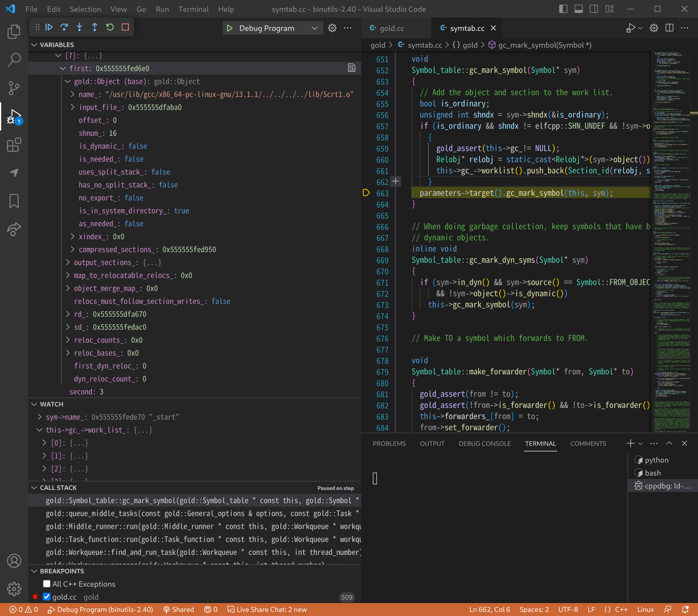
Task: Click Spaces: 2 indentation status item
Action: [x=534, y=610]
